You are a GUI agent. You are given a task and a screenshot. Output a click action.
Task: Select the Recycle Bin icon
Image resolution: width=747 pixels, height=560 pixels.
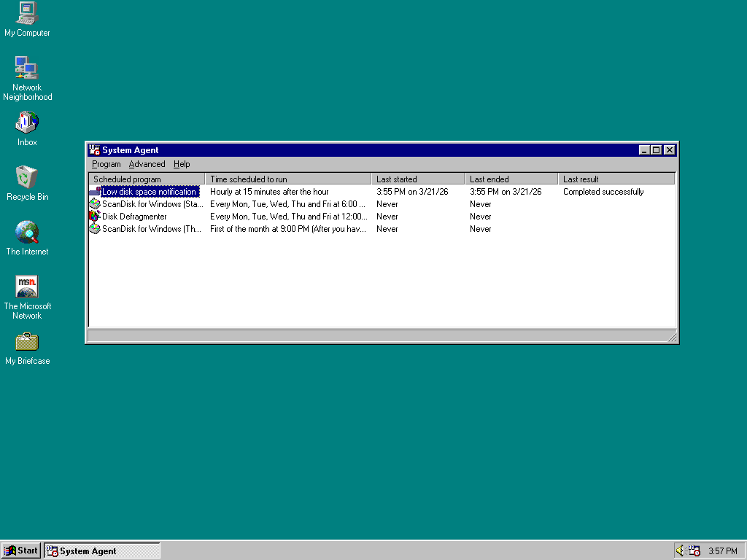click(27, 177)
